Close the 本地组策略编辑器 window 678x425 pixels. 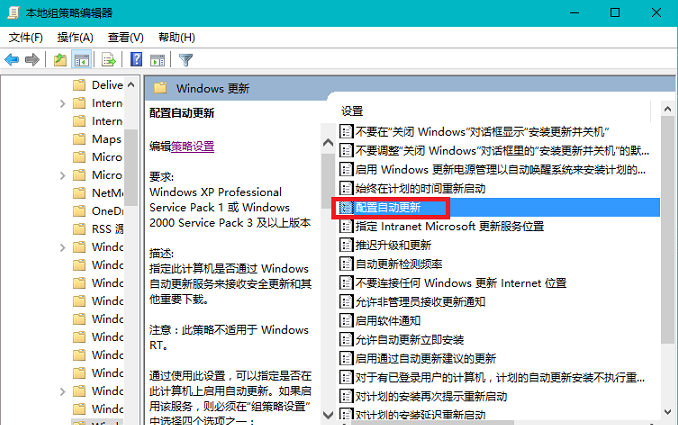point(656,13)
